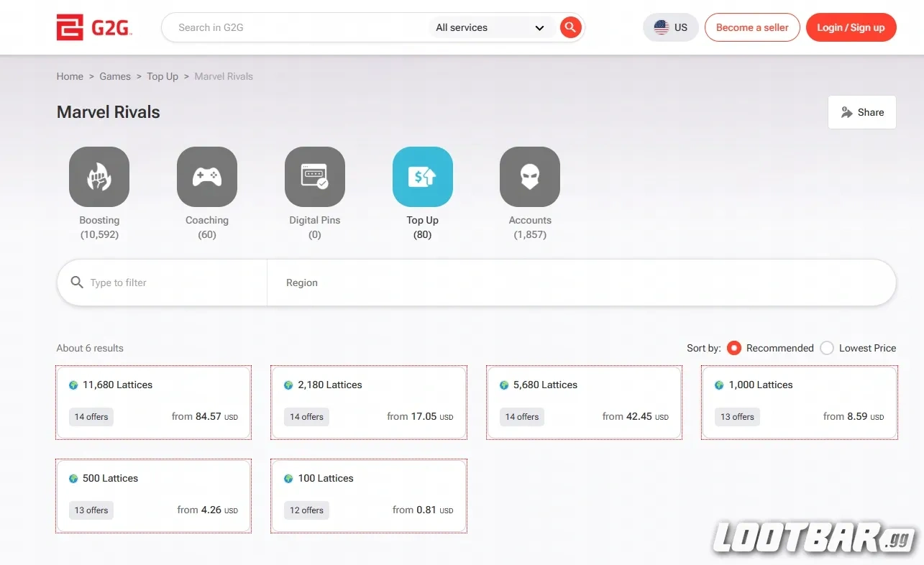
Task: Click the G2G logo icon
Action: tap(70, 28)
